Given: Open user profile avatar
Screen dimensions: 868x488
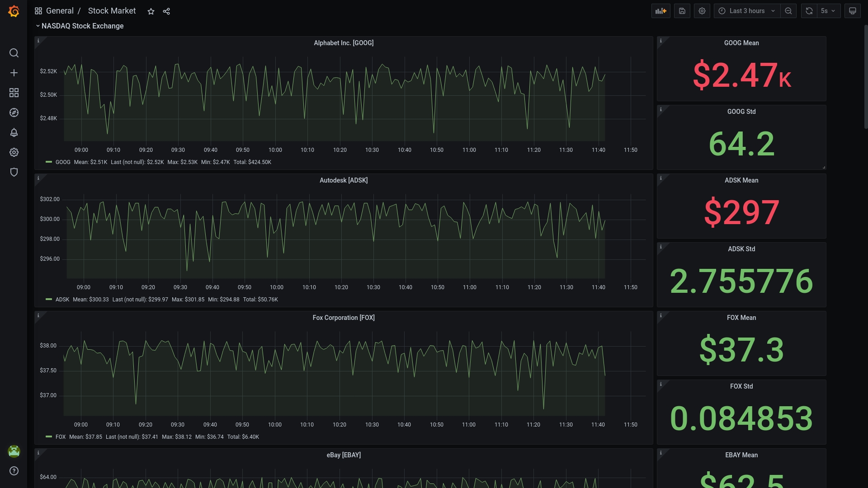Looking at the screenshot, I should pyautogui.click(x=14, y=451).
